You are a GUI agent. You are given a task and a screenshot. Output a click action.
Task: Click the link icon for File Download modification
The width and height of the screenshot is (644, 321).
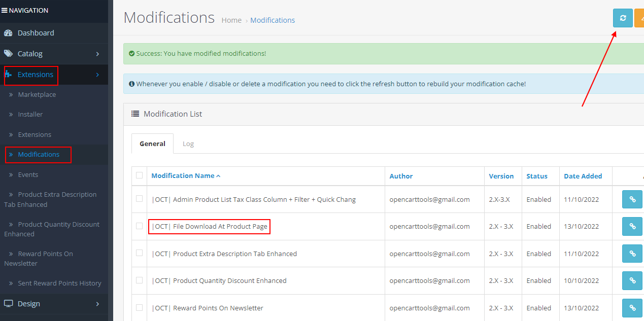point(632,226)
